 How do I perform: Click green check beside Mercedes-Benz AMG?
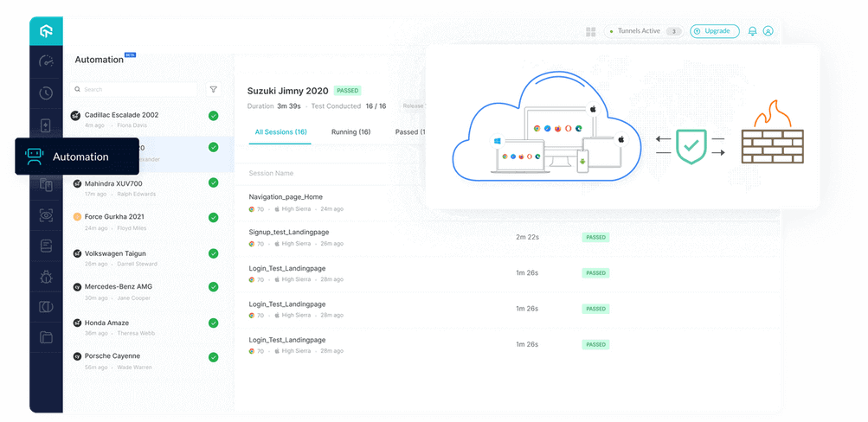[213, 287]
